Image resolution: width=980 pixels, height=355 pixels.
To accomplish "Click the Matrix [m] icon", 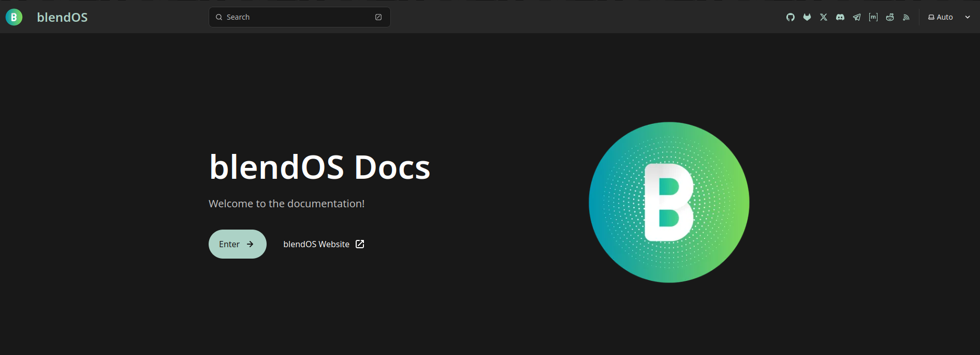I will point(873,17).
